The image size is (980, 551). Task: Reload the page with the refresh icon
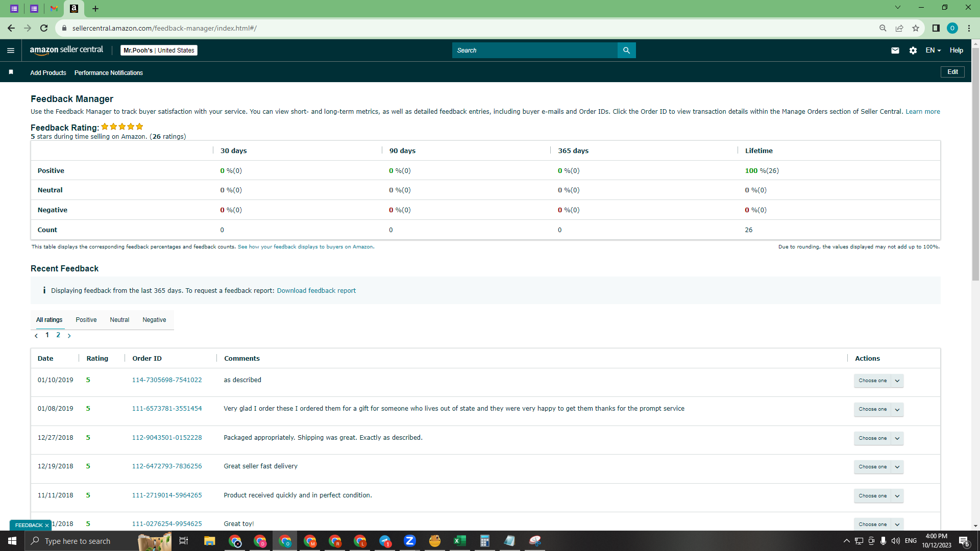click(x=44, y=28)
